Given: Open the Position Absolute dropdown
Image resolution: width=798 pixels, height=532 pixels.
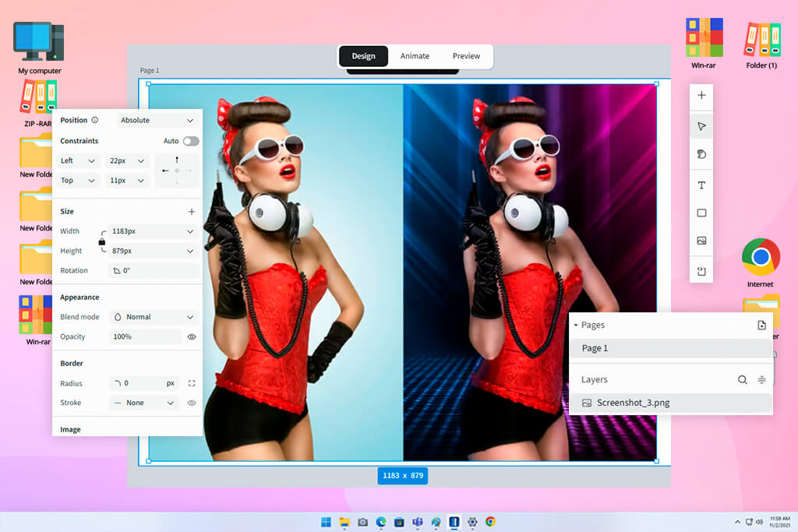Looking at the screenshot, I should point(157,121).
